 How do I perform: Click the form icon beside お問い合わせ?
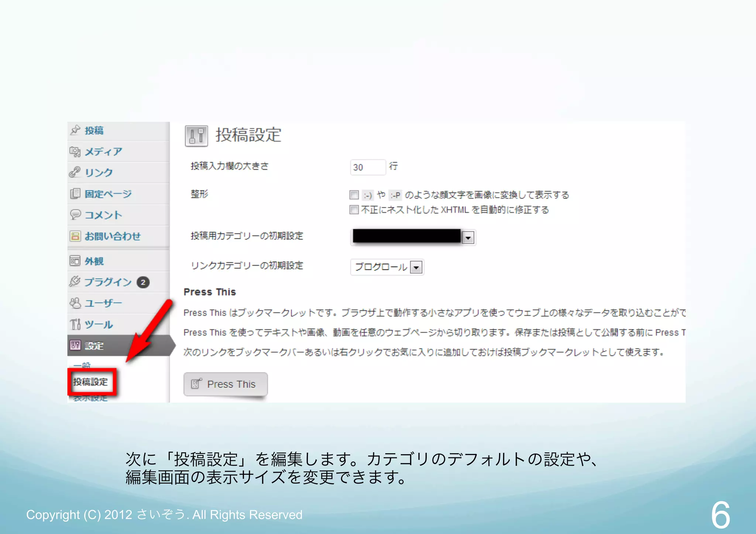pos(75,236)
